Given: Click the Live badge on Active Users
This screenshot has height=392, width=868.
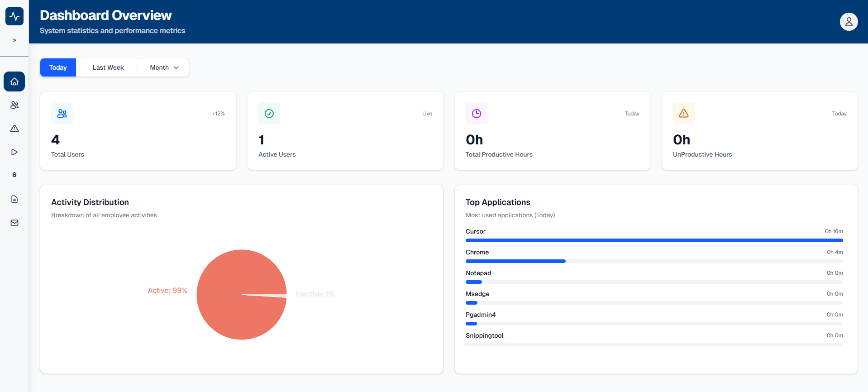Looking at the screenshot, I should tap(427, 114).
